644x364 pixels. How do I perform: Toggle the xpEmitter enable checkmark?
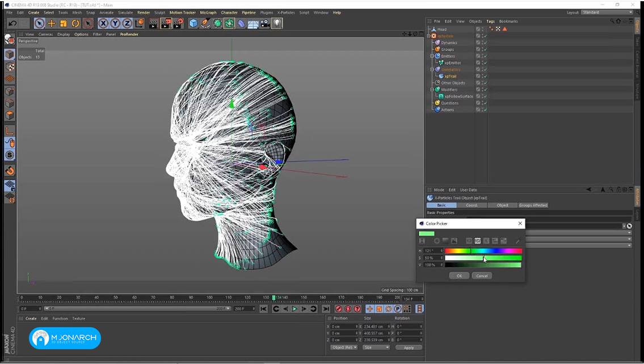coord(485,63)
